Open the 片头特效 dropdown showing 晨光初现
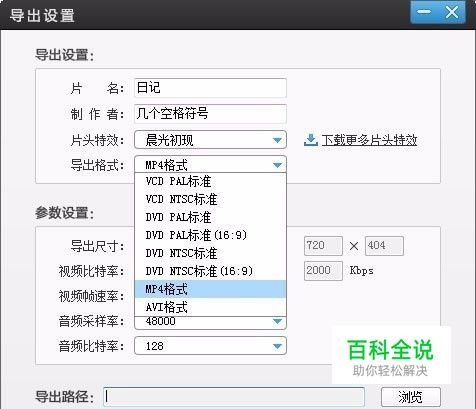This screenshot has width=476, height=409. pyautogui.click(x=210, y=140)
